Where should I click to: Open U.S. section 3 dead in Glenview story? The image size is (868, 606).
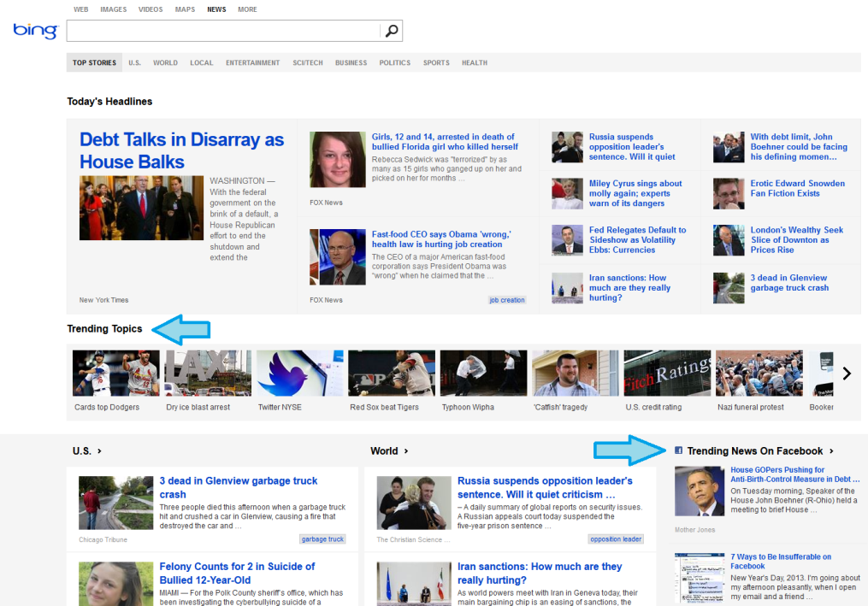(x=239, y=487)
